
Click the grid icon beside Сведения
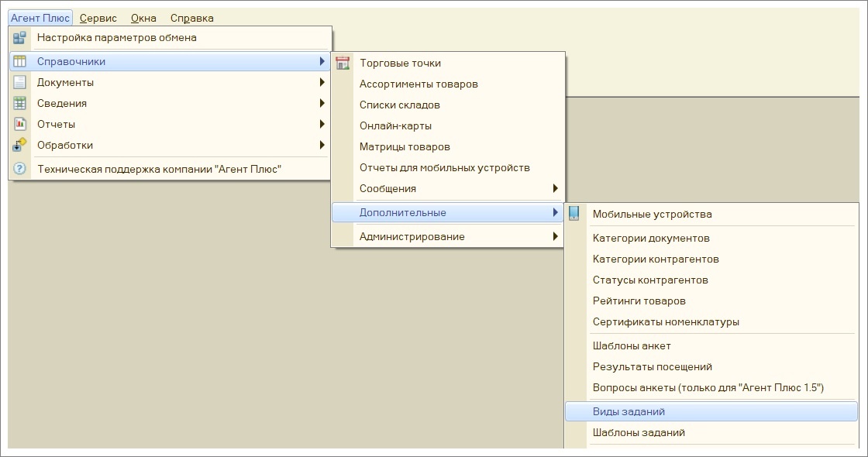tap(19, 104)
